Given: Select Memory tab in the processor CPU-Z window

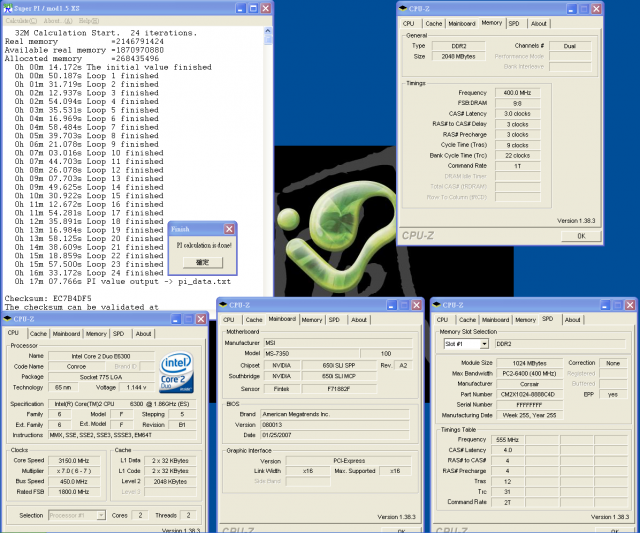Looking at the screenshot, I should (x=96, y=334).
